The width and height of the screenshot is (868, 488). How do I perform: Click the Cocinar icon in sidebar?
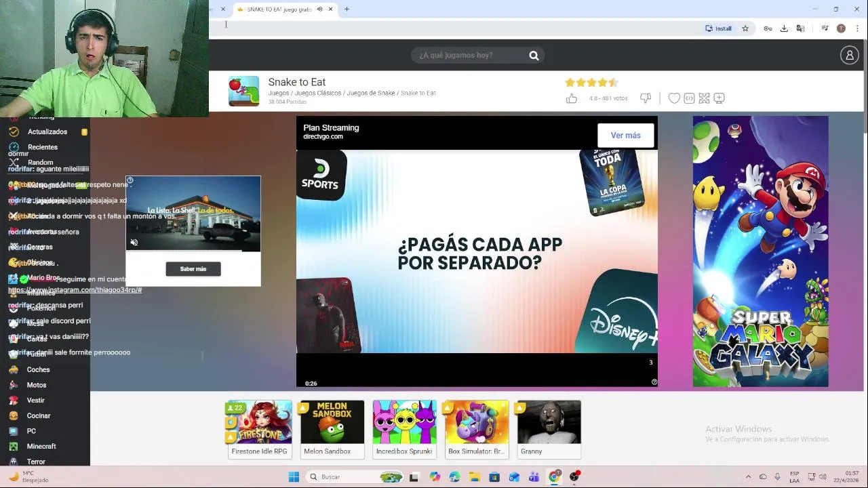click(14, 415)
